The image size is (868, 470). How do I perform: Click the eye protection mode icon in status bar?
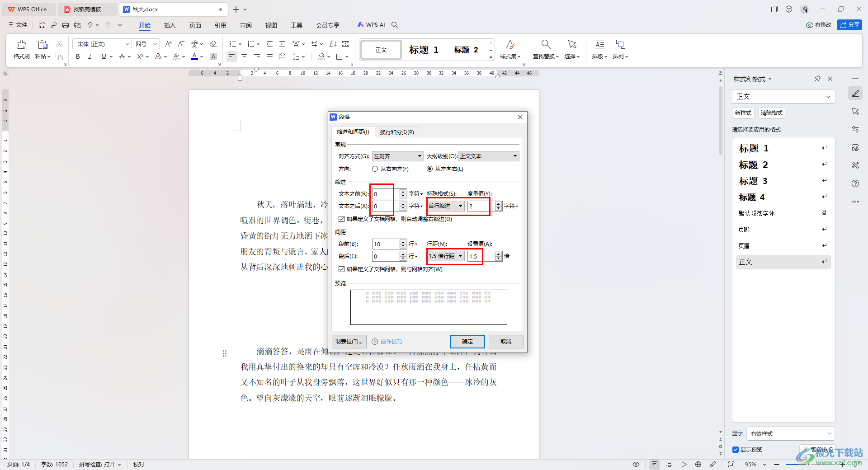[636, 464]
